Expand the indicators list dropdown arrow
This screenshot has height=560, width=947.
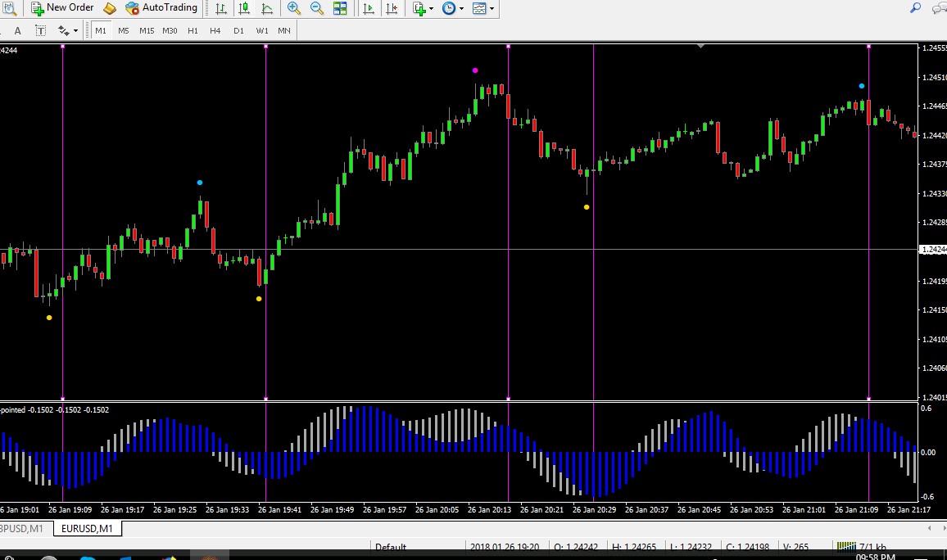click(431, 8)
